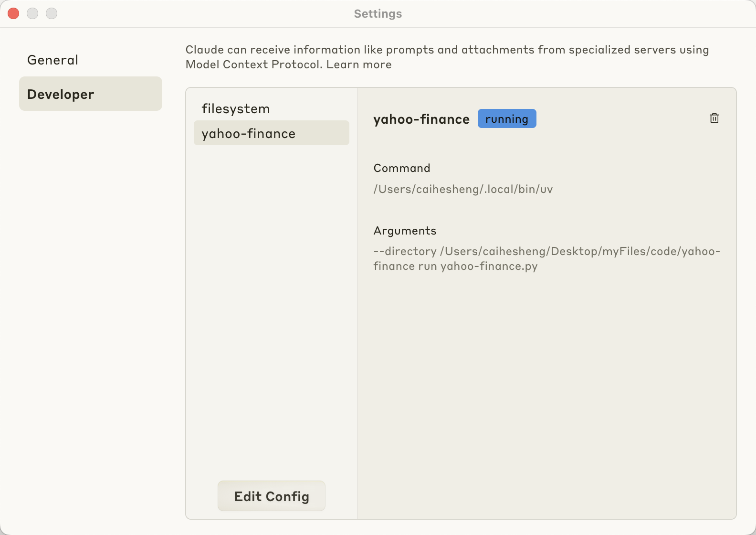Select the filesystem server
Image resolution: width=756 pixels, height=535 pixels.
coord(236,109)
